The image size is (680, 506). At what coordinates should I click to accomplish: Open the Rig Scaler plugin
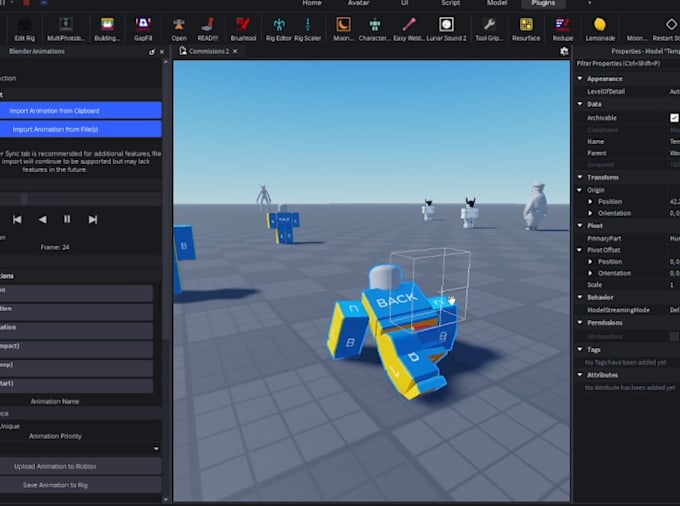pos(307,29)
